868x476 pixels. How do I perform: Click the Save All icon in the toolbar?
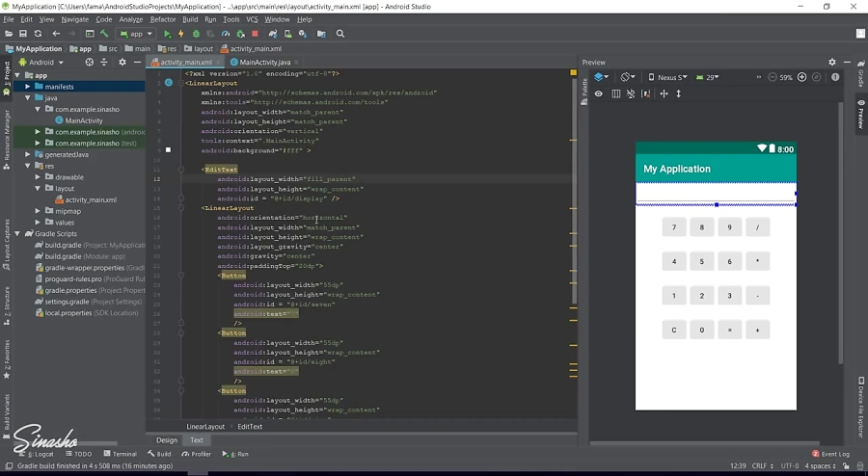23,34
